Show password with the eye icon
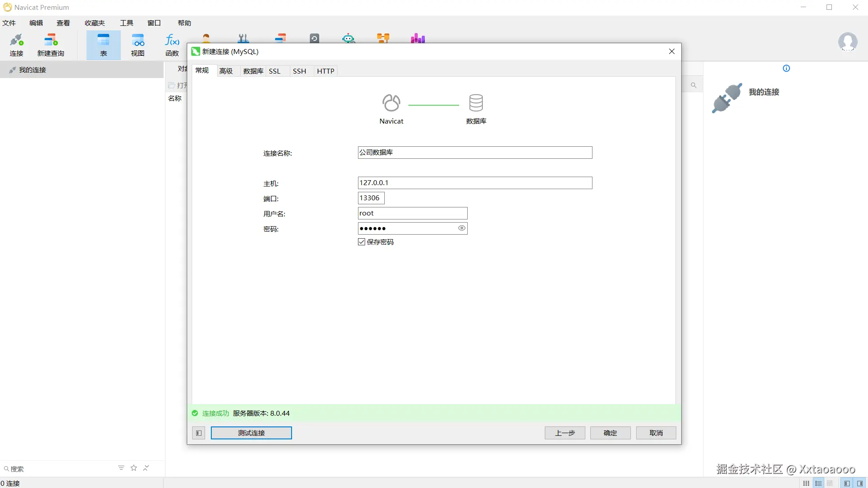Image resolution: width=868 pixels, height=488 pixels. pyautogui.click(x=461, y=228)
